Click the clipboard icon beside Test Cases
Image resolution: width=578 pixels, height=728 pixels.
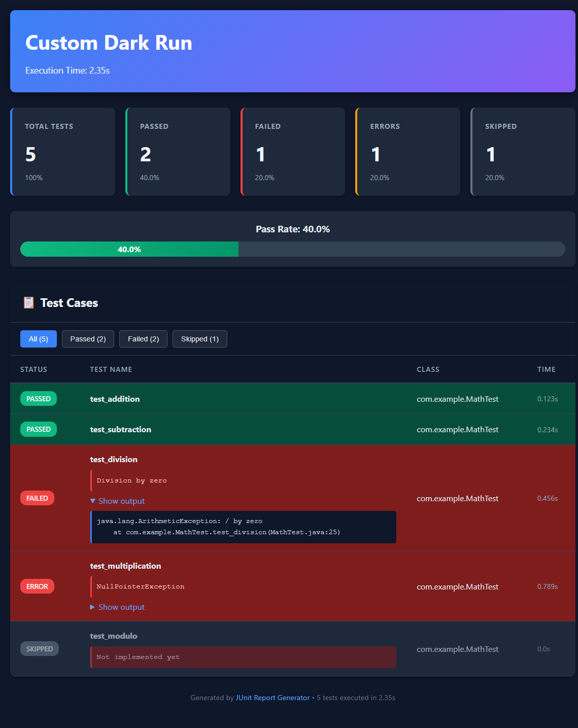[x=28, y=303]
